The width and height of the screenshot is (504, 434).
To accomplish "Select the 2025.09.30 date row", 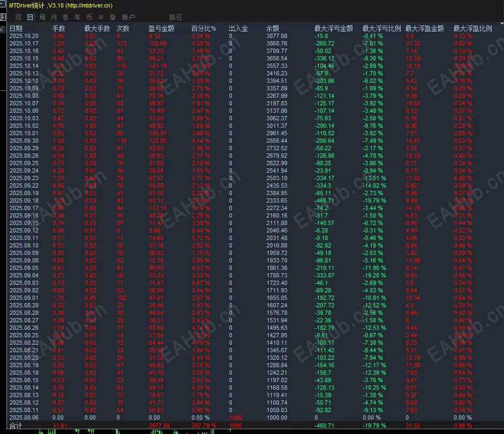I will [x=24, y=141].
